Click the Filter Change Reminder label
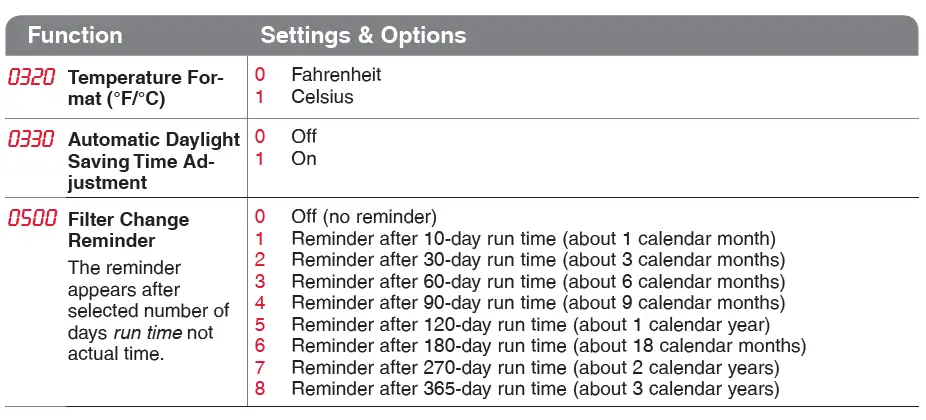This screenshot has width=926, height=420. (x=129, y=230)
